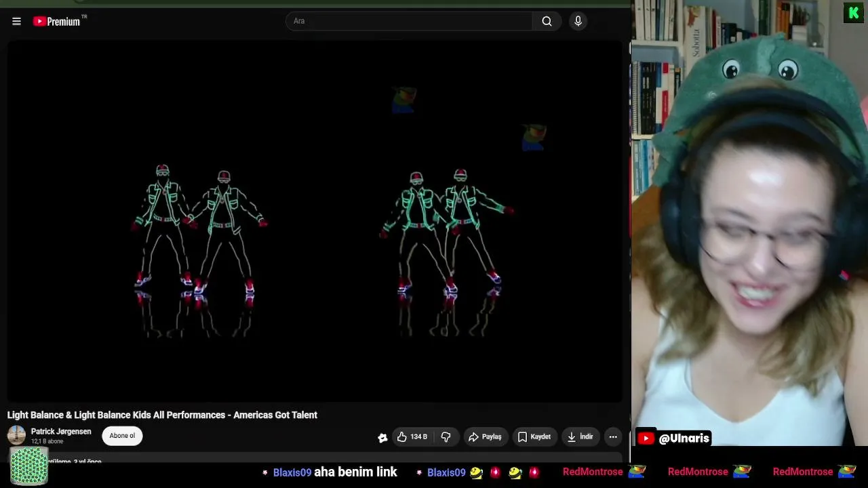The width and height of the screenshot is (868, 488).
Task: Like the video with the thumbs-up 134 B button
Action: (412, 437)
